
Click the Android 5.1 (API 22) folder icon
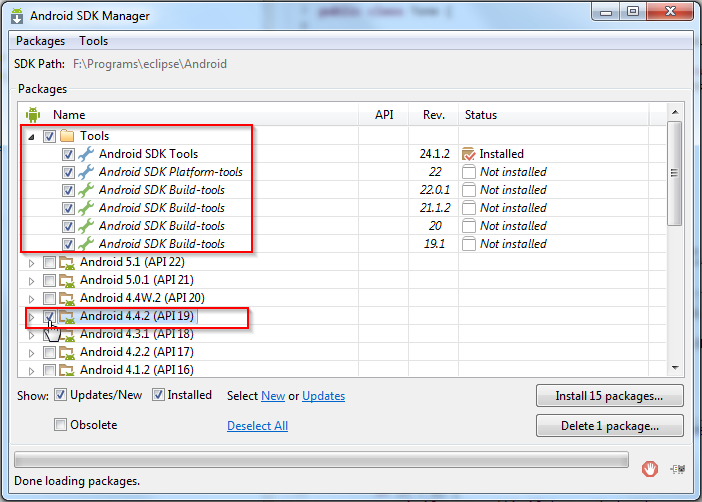67,262
